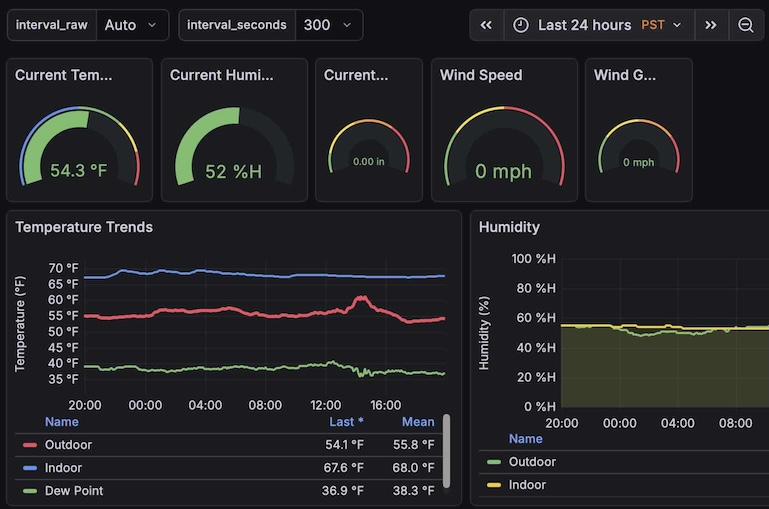Toggle Dew Point series in temperature legend
Screen dimensions: 769x509
(74, 491)
